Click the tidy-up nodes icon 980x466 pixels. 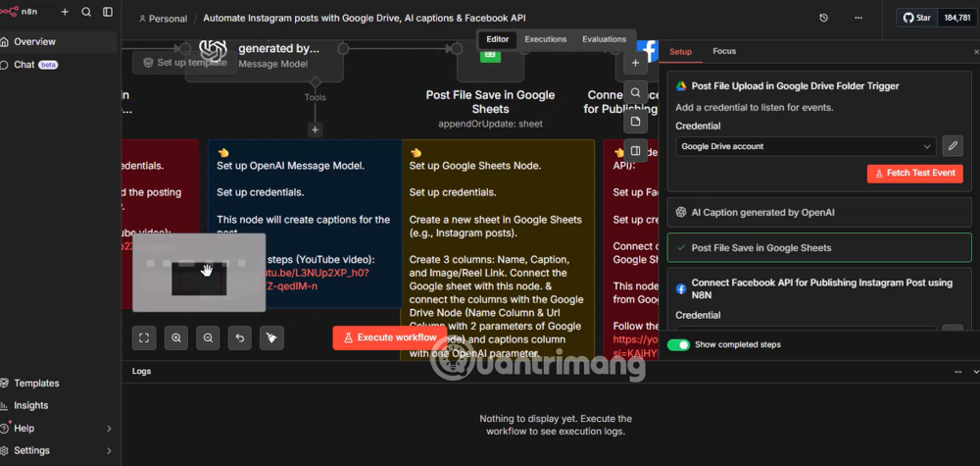click(x=271, y=337)
